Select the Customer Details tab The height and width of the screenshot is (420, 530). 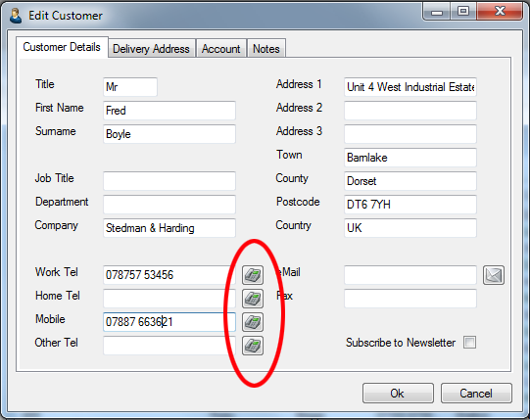[x=62, y=47]
